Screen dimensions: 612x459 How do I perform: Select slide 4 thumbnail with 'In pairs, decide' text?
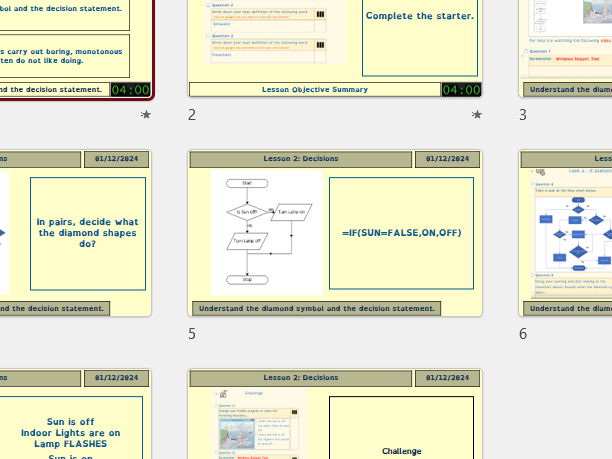click(75, 233)
